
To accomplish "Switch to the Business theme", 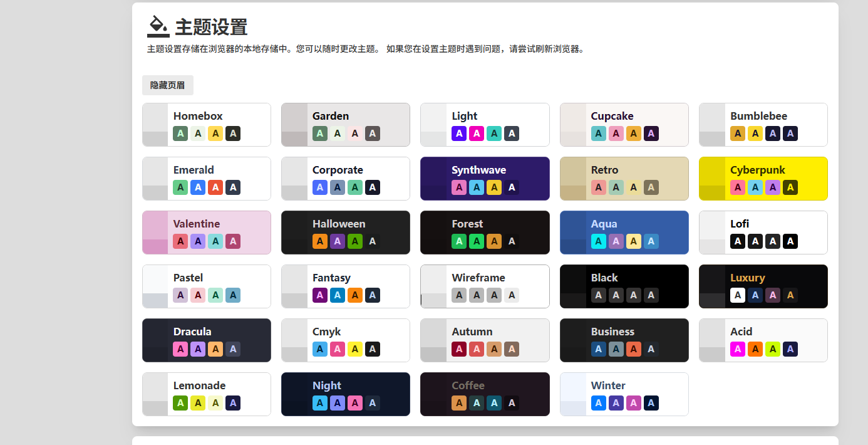I will pos(624,340).
